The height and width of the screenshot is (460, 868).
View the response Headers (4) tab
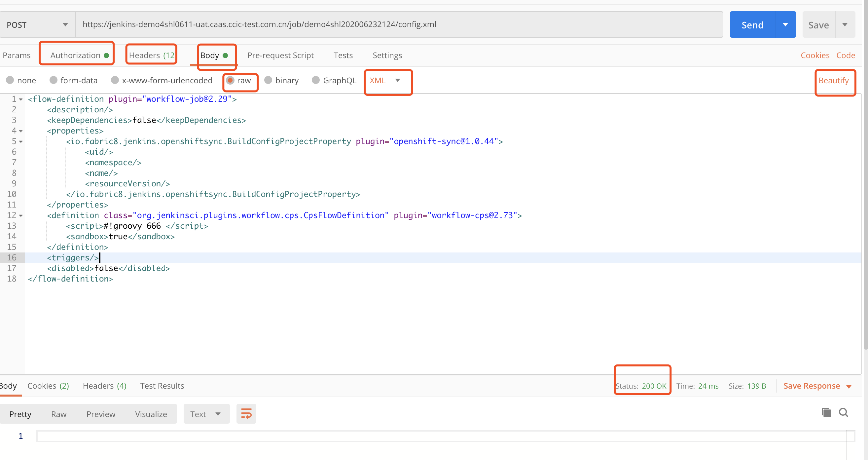104,385
